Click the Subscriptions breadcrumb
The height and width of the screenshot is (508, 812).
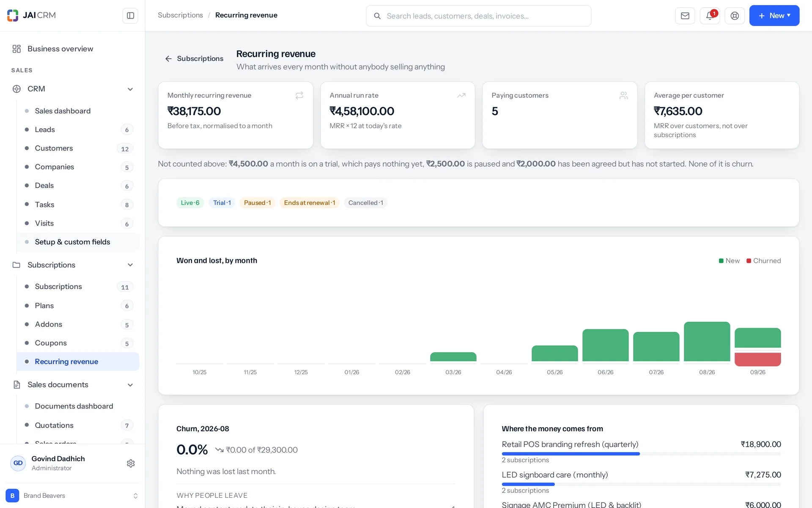coord(180,15)
